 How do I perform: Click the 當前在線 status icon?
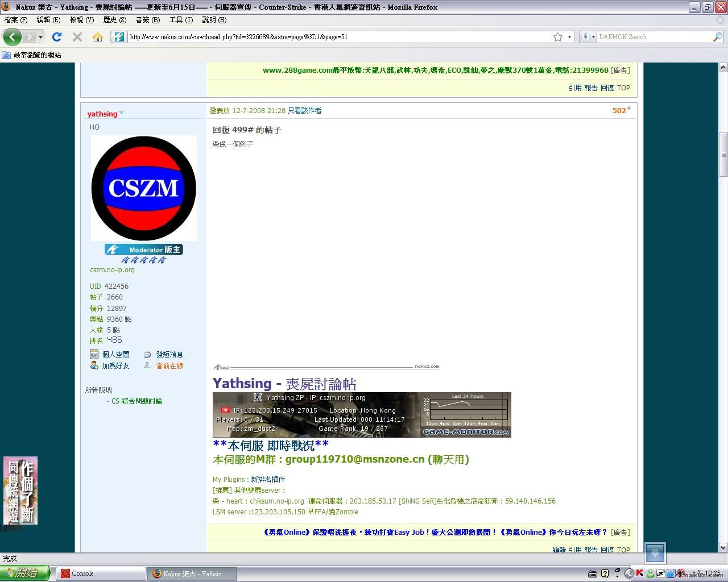point(147,365)
